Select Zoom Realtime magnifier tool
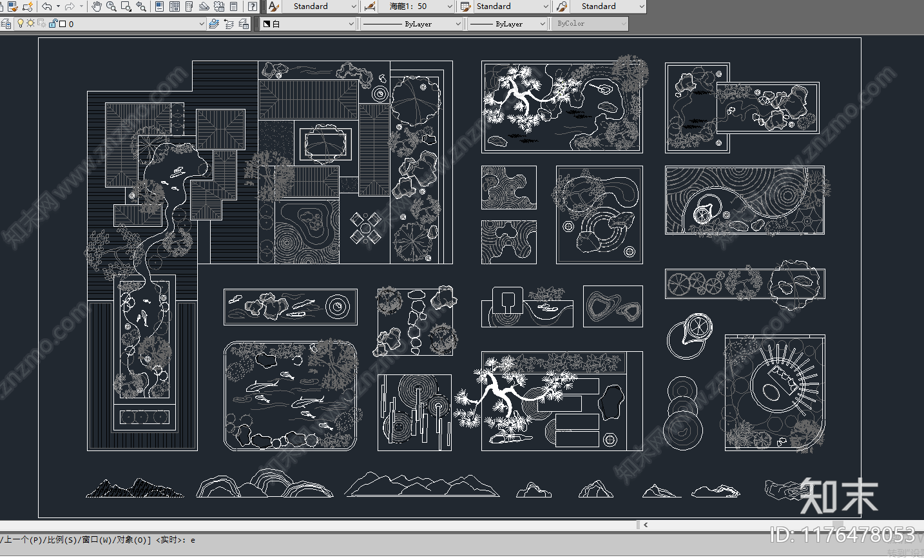The image size is (924, 560). click(111, 6)
